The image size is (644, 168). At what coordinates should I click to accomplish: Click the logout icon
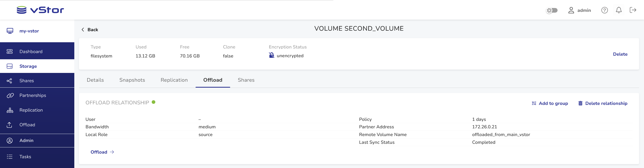coord(633,10)
